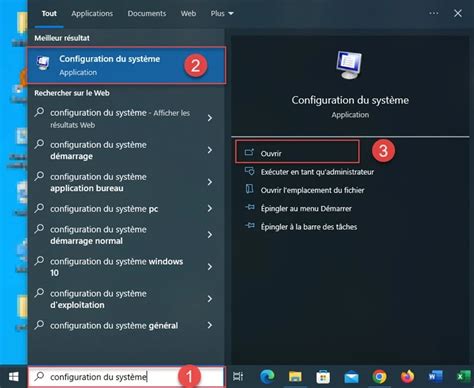Click the Configuration du système best-result app icon

(43, 63)
